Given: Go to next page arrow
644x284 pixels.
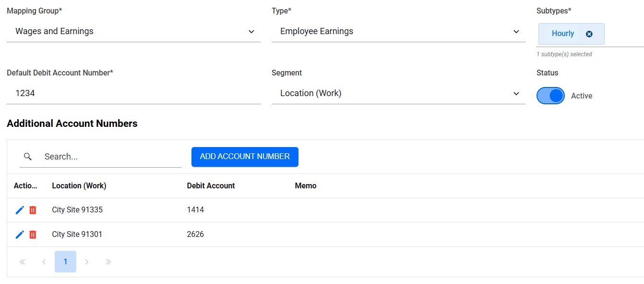Looking at the screenshot, I should (x=87, y=262).
